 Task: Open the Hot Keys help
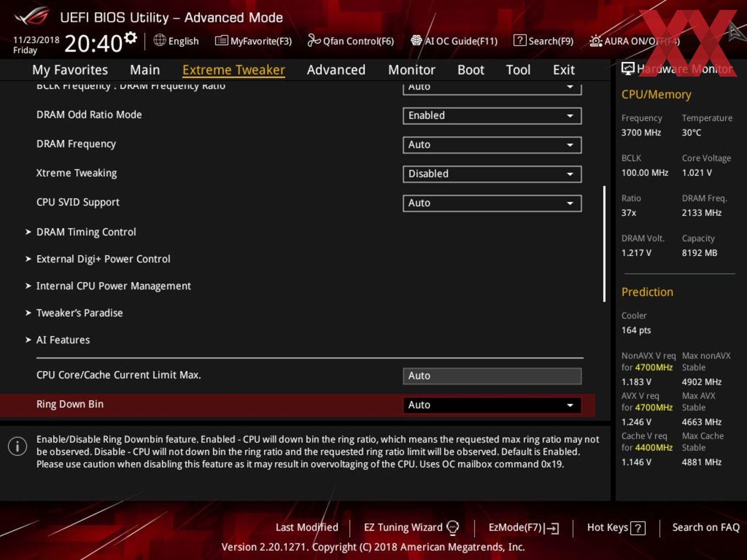tap(616, 528)
